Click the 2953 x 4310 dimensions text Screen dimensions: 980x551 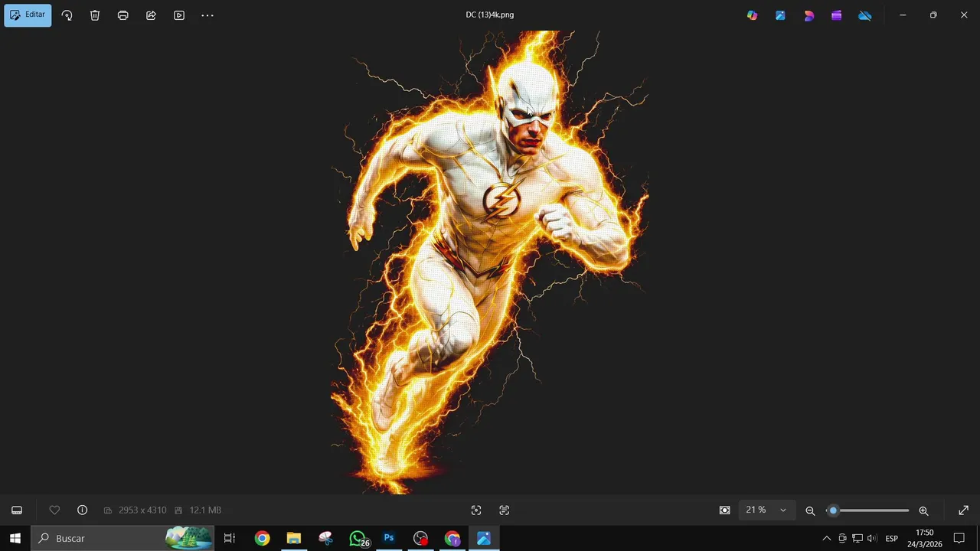click(x=142, y=510)
